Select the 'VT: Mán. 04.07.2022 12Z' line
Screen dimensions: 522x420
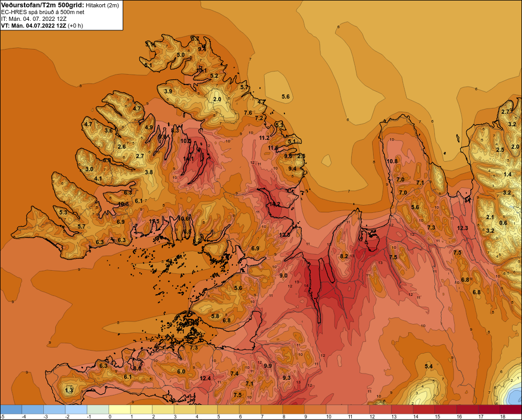pyautogui.click(x=33, y=26)
